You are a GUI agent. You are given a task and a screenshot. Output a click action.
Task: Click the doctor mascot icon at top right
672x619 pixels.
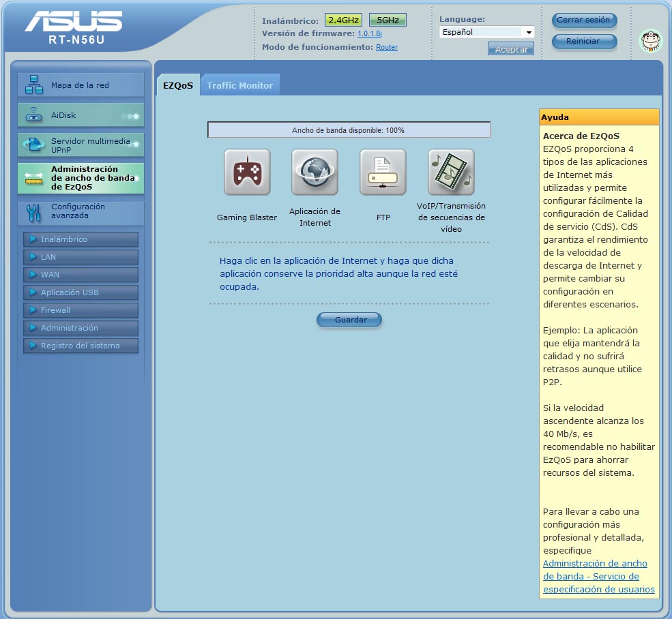click(x=650, y=41)
